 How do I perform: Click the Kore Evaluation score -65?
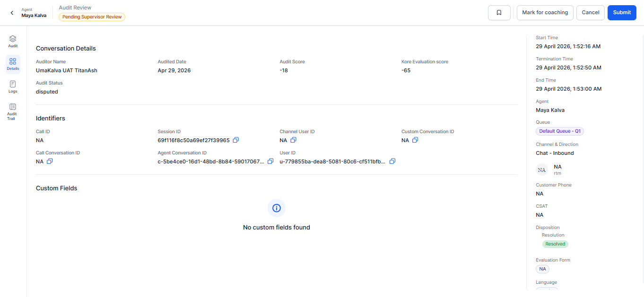point(406,70)
